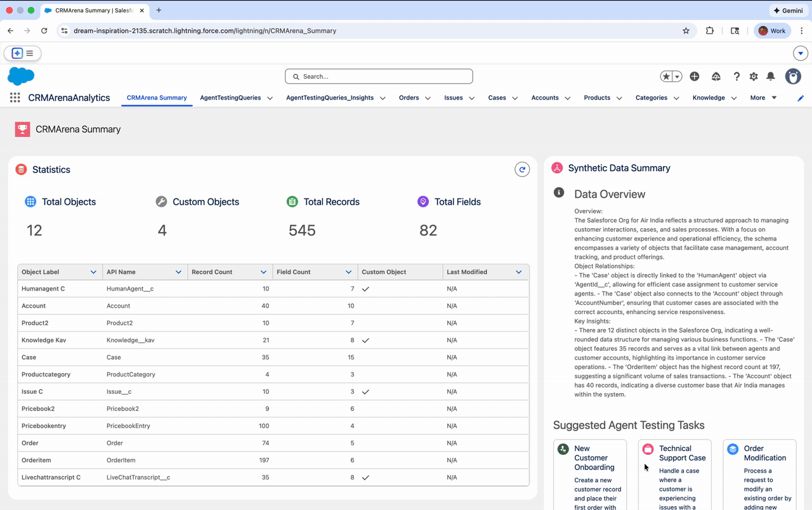Viewport: 812px width, 510px height.
Task: Click the Statistics refresh button
Action: pyautogui.click(x=522, y=169)
